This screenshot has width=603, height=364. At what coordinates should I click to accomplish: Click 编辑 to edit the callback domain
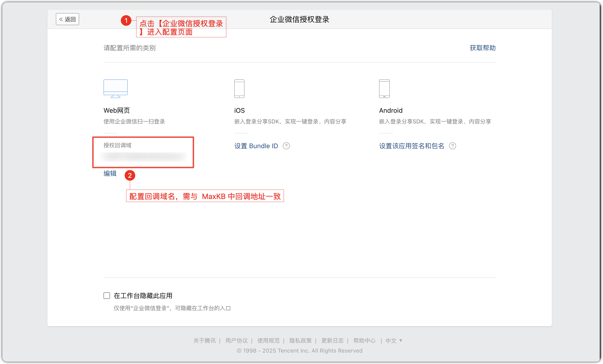point(110,174)
